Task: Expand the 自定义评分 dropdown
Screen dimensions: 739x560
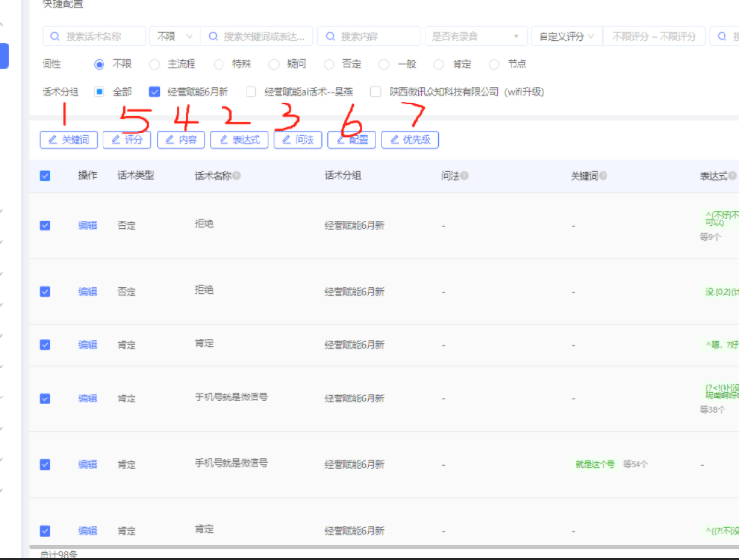Action: pyautogui.click(x=566, y=36)
